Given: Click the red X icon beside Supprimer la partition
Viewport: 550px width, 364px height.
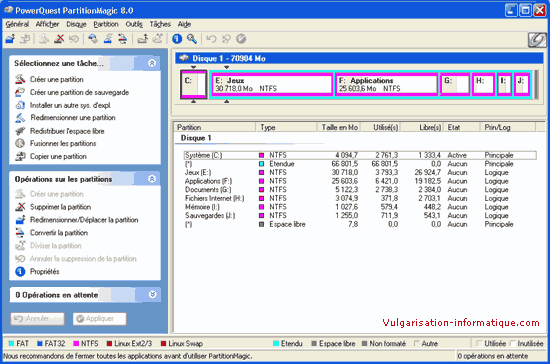Looking at the screenshot, I should point(20,207).
